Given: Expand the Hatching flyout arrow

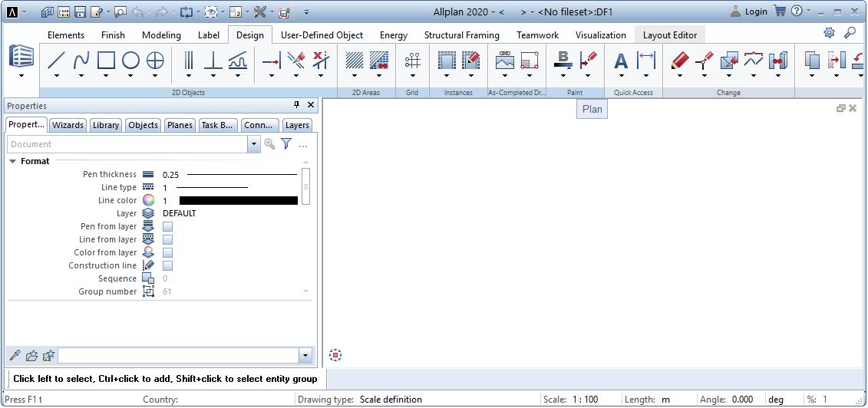Looking at the screenshot, I should point(355,76).
